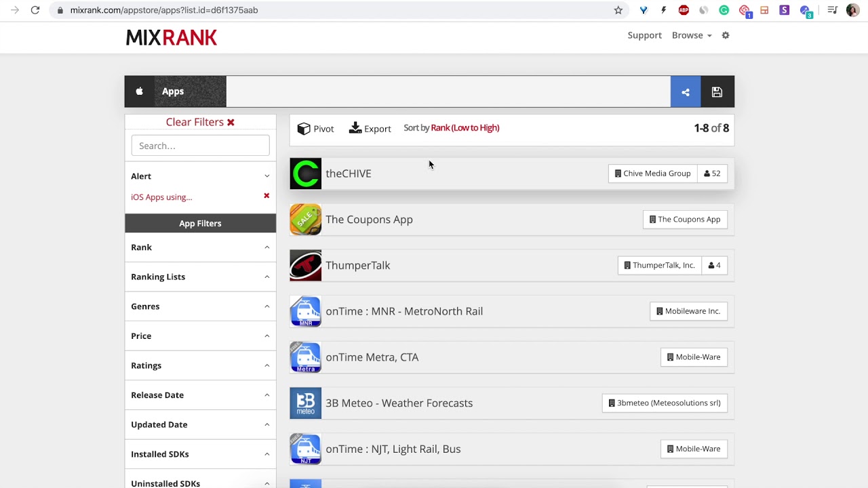Open 3B Meteo app icon
This screenshot has height=488, width=868.
tap(306, 403)
